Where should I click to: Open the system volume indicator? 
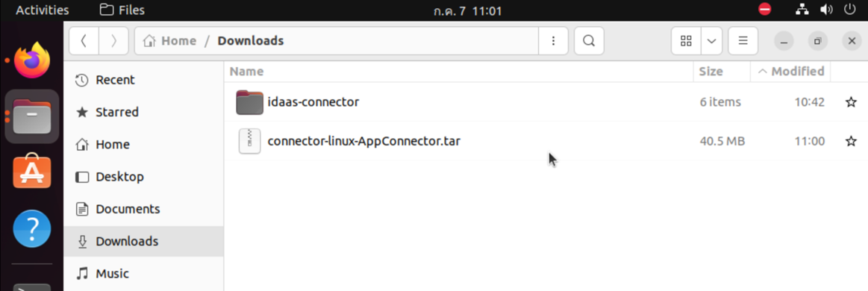[826, 10]
